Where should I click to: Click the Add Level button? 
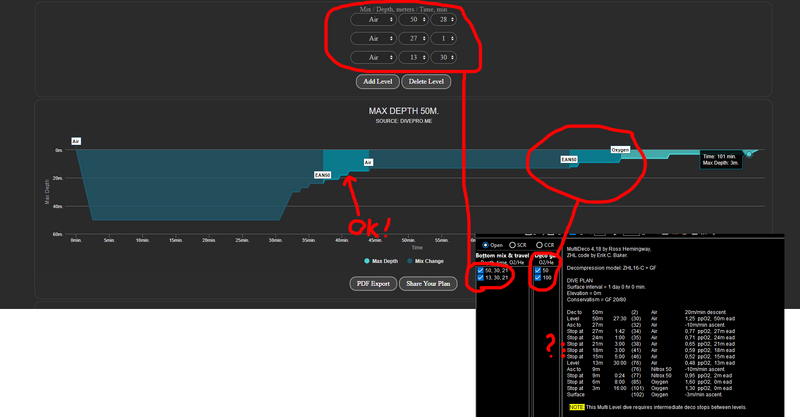tap(377, 82)
